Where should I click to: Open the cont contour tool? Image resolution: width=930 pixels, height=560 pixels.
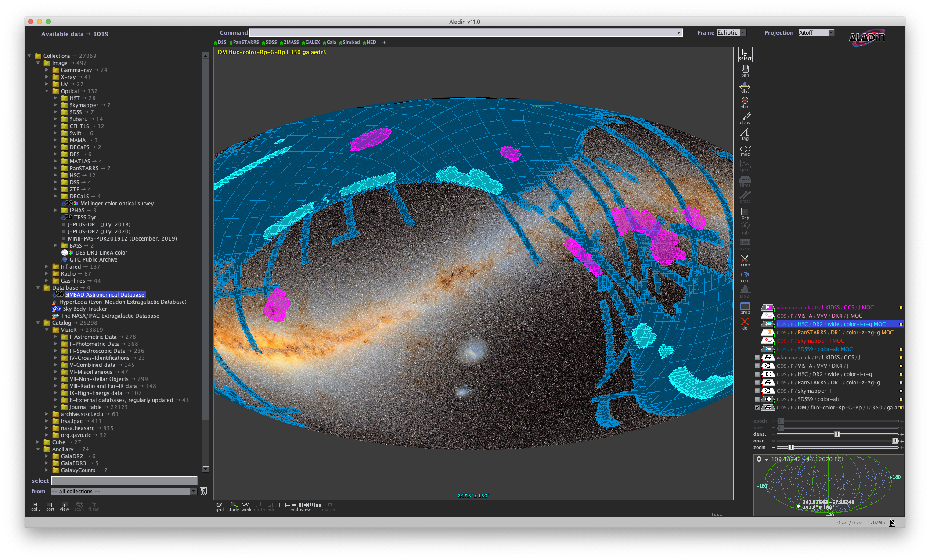pos(745,277)
